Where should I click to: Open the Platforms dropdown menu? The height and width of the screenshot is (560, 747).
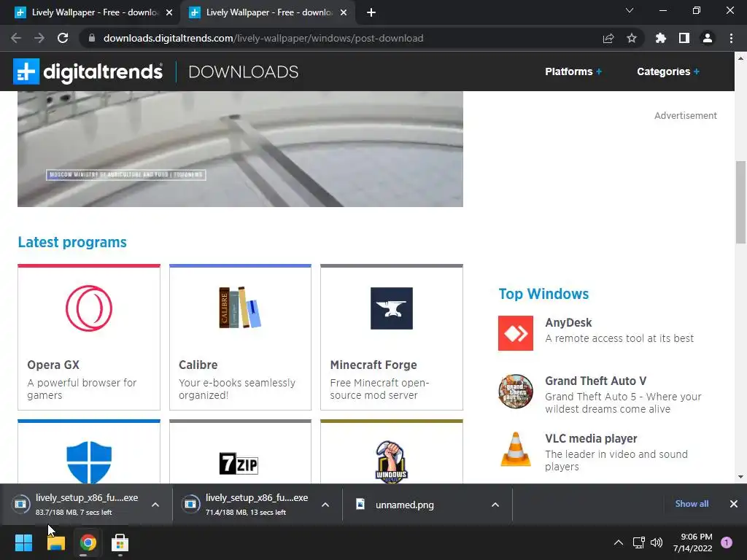point(573,71)
